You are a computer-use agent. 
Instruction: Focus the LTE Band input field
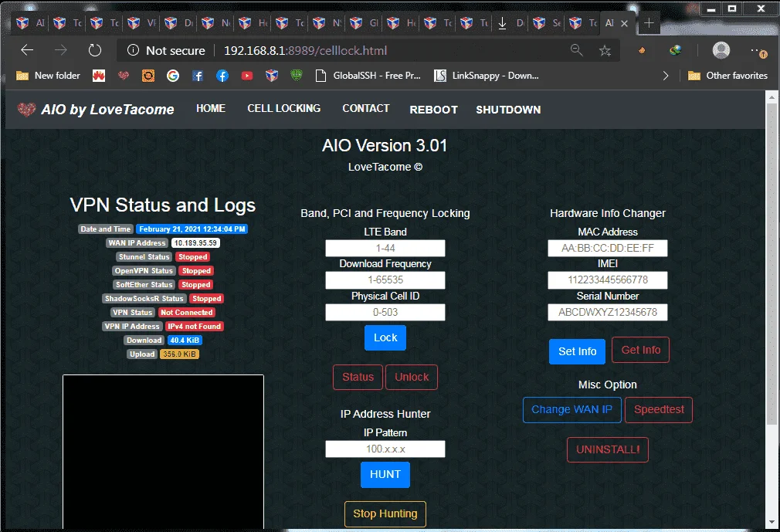pyautogui.click(x=385, y=248)
